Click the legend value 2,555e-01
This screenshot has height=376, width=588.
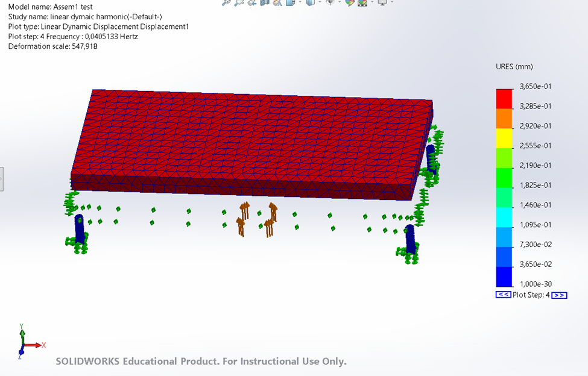[536, 146]
